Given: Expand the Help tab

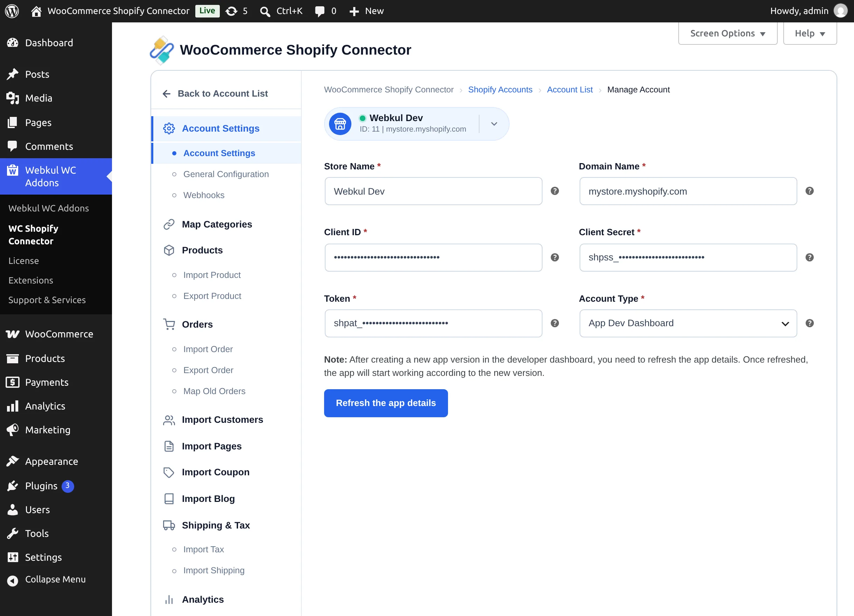Looking at the screenshot, I should point(810,34).
